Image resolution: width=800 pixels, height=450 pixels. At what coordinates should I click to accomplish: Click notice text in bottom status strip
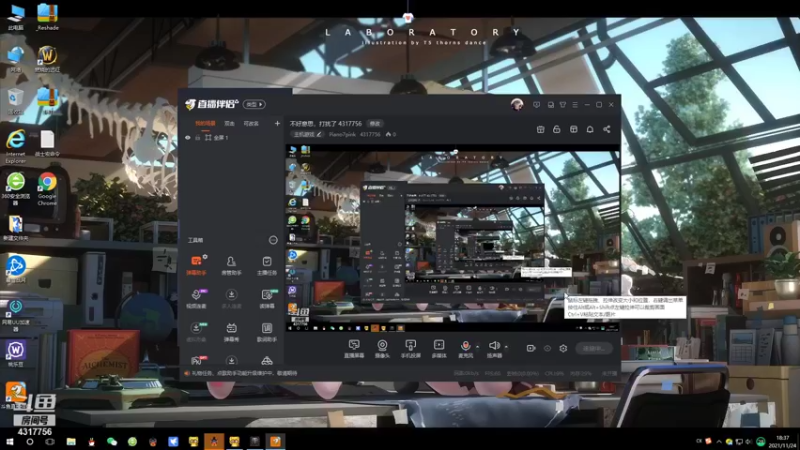pyautogui.click(x=244, y=373)
